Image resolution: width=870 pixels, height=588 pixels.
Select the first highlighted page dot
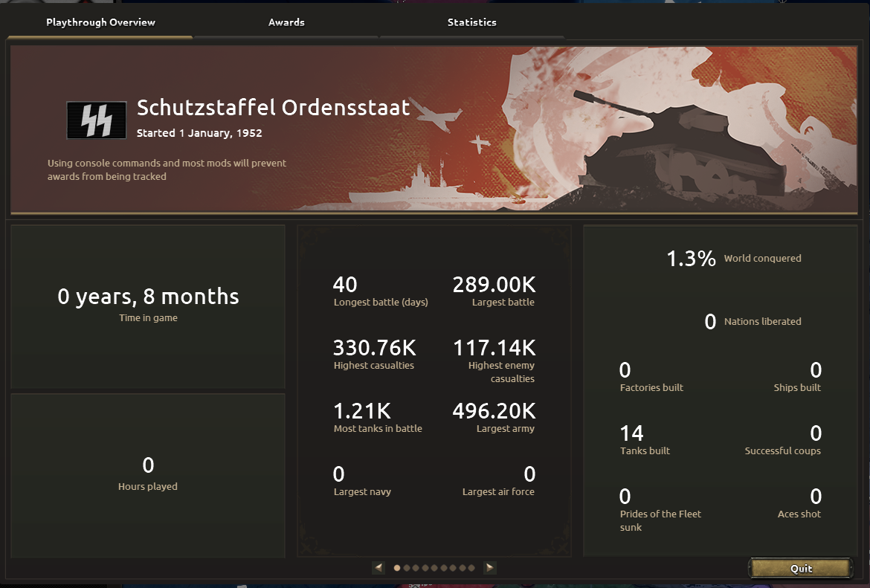(397, 568)
